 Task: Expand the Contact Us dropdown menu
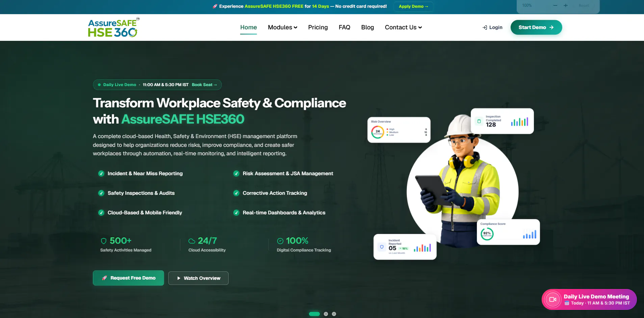(404, 27)
